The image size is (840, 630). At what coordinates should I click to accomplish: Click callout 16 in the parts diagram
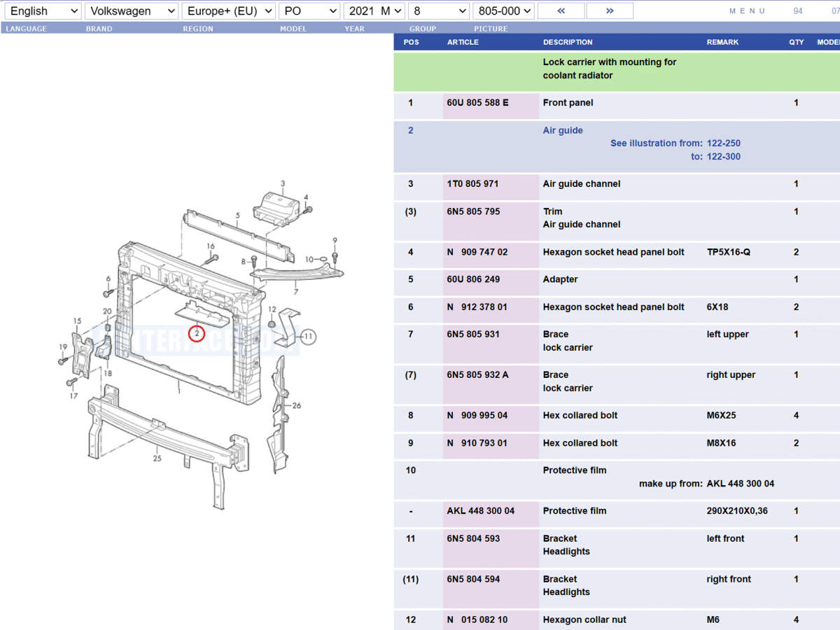click(x=211, y=246)
